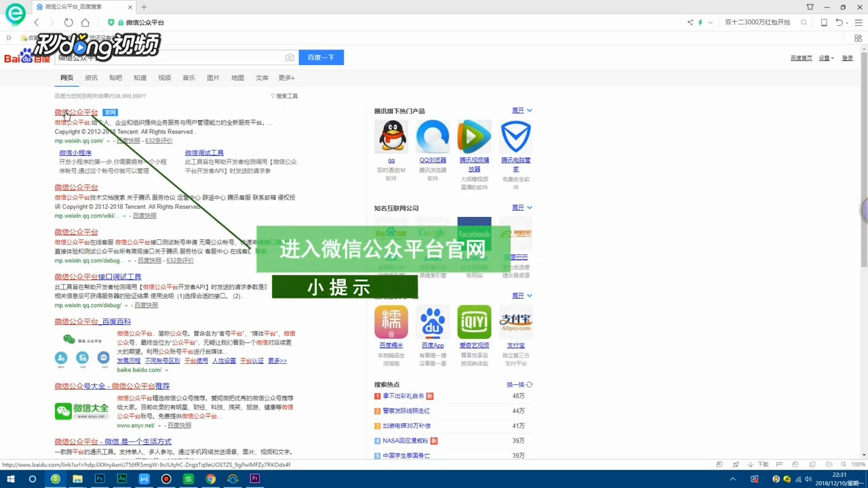Screen dimensions: 868x488
Task: Open a new tab with the plus button
Action: coord(144,7)
